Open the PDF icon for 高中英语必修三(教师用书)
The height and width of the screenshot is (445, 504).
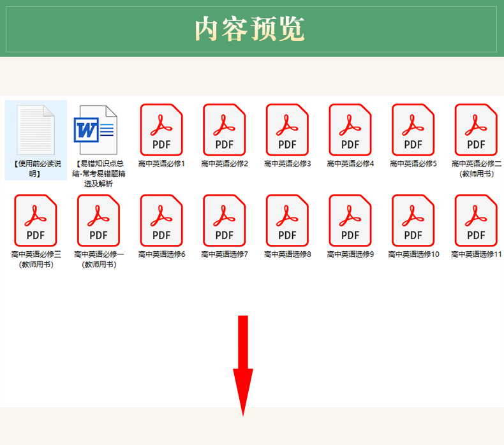click(x=36, y=221)
